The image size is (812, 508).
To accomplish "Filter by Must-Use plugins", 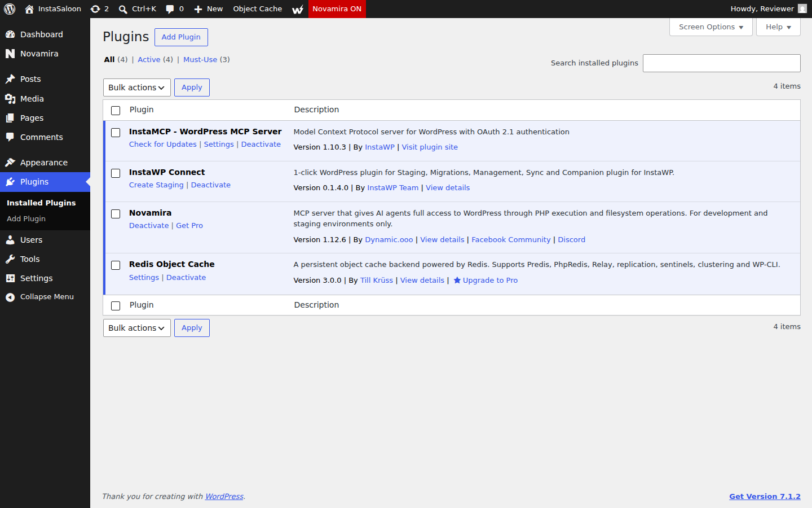I will point(200,59).
